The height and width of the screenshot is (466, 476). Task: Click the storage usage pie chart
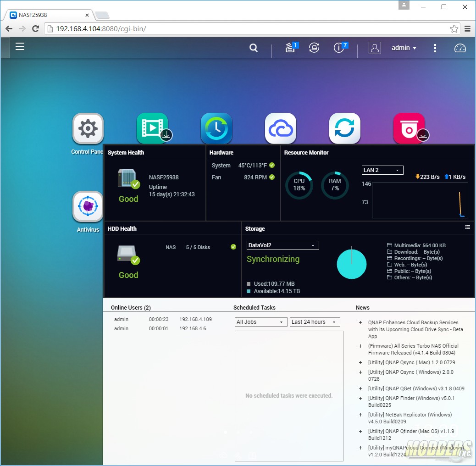point(352,264)
